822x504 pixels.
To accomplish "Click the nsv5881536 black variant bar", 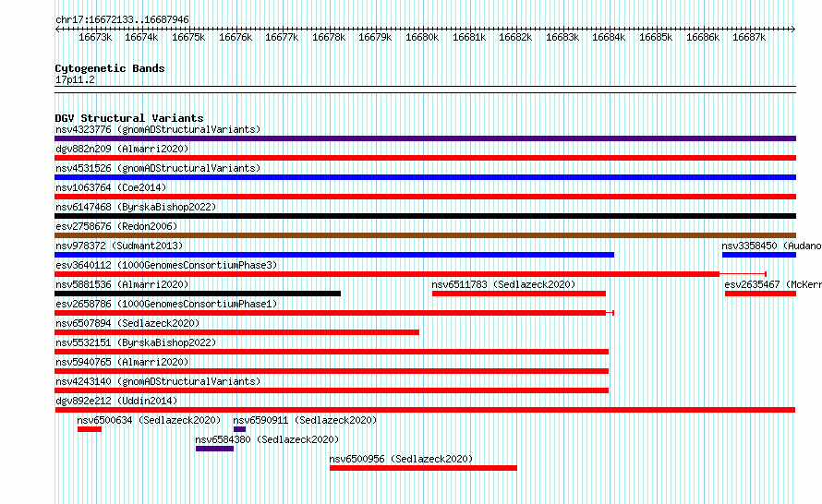I will [x=198, y=294].
